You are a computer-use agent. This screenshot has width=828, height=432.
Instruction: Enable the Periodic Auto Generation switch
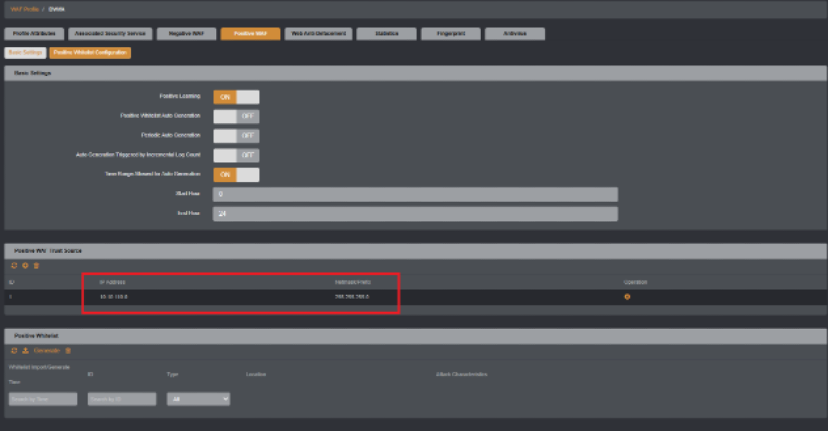coord(236,136)
